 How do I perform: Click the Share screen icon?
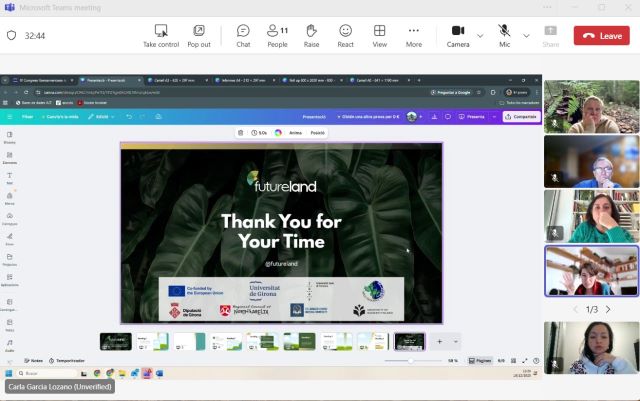(550, 36)
